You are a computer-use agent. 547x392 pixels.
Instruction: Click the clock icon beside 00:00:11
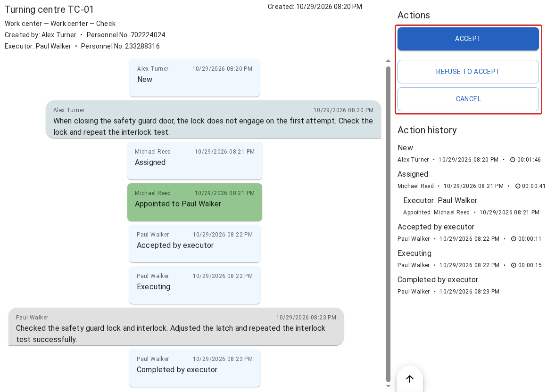(514, 239)
